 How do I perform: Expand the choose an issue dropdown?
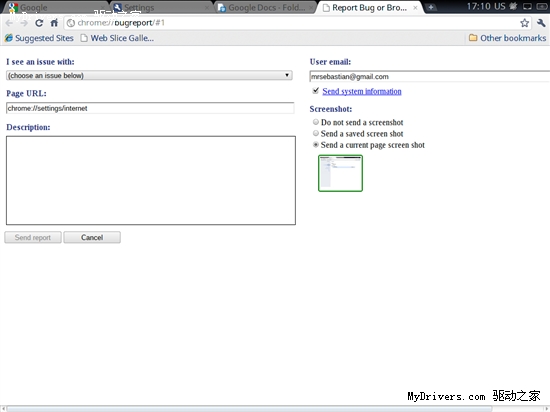[149, 75]
